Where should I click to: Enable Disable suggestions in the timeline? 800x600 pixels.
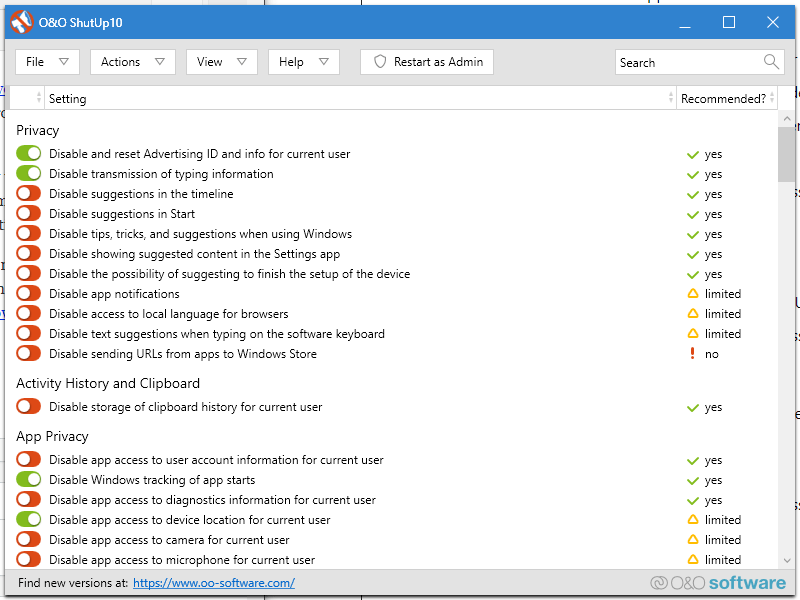point(29,193)
